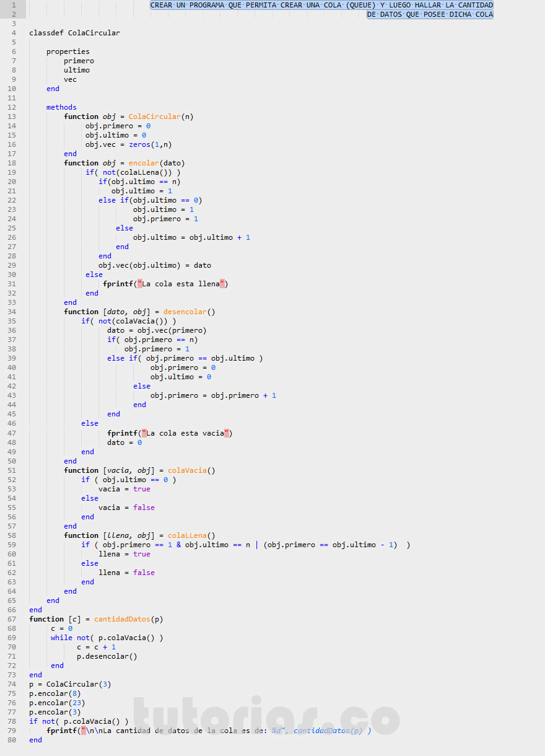This screenshot has height=756, width=545.
Task: Select the vec property name
Action: [70, 79]
